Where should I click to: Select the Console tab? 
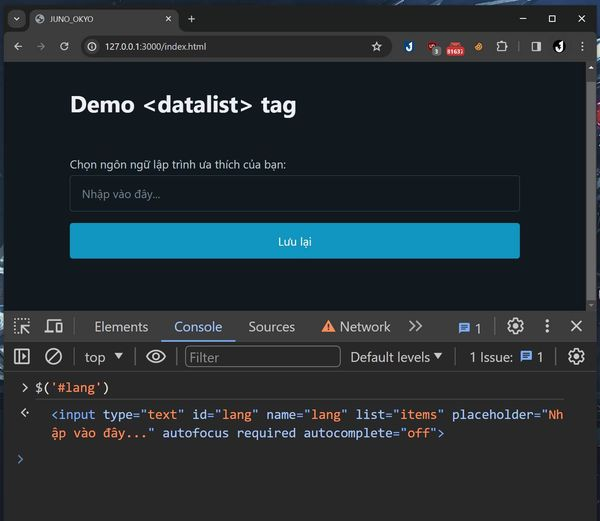pos(198,327)
